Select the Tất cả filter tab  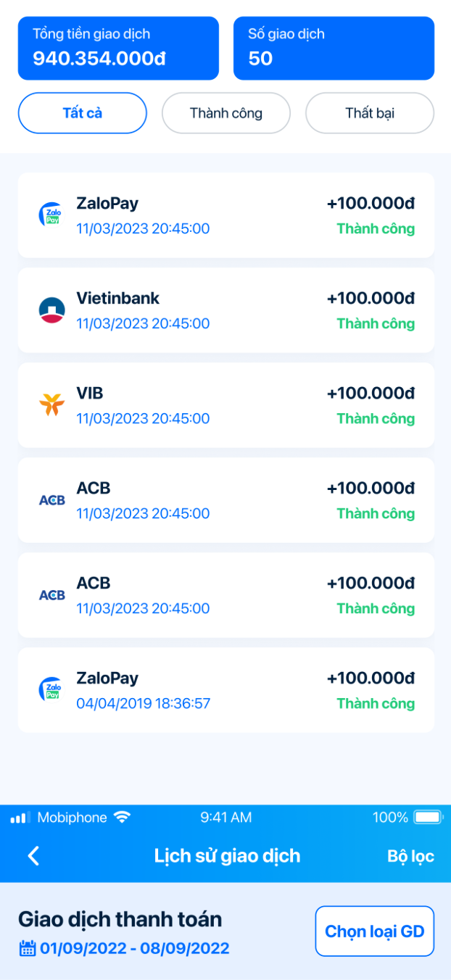(83, 113)
